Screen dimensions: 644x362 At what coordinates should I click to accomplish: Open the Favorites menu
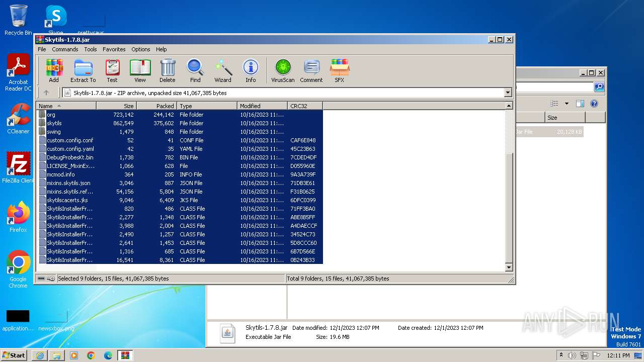point(114,49)
